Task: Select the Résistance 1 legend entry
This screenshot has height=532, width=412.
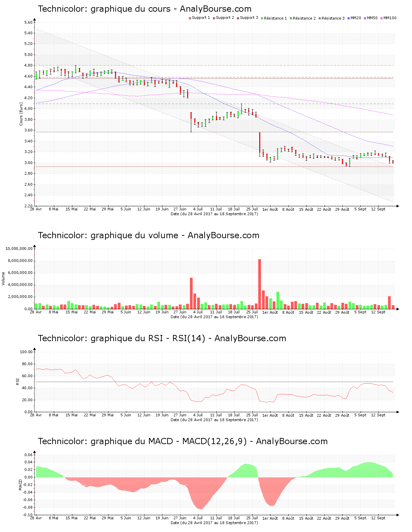Action: 274,18
